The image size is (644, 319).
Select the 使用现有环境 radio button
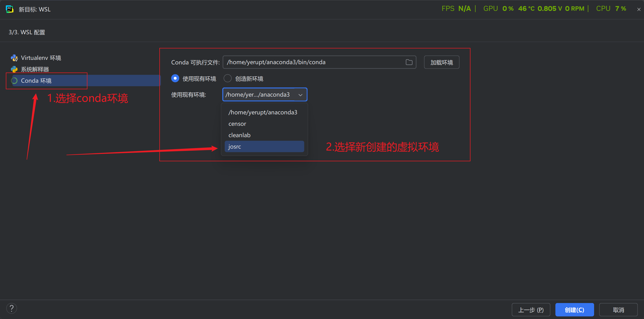pyautogui.click(x=175, y=78)
